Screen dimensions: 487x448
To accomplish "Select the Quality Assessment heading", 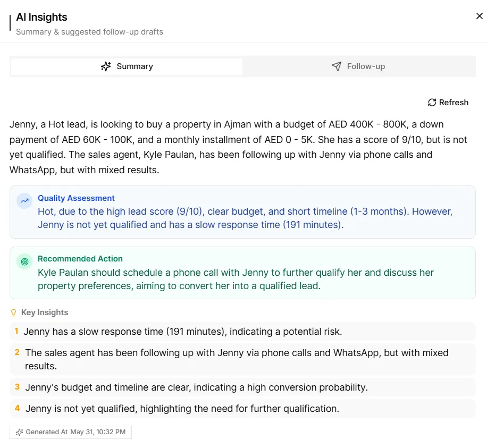I will 76,198.
